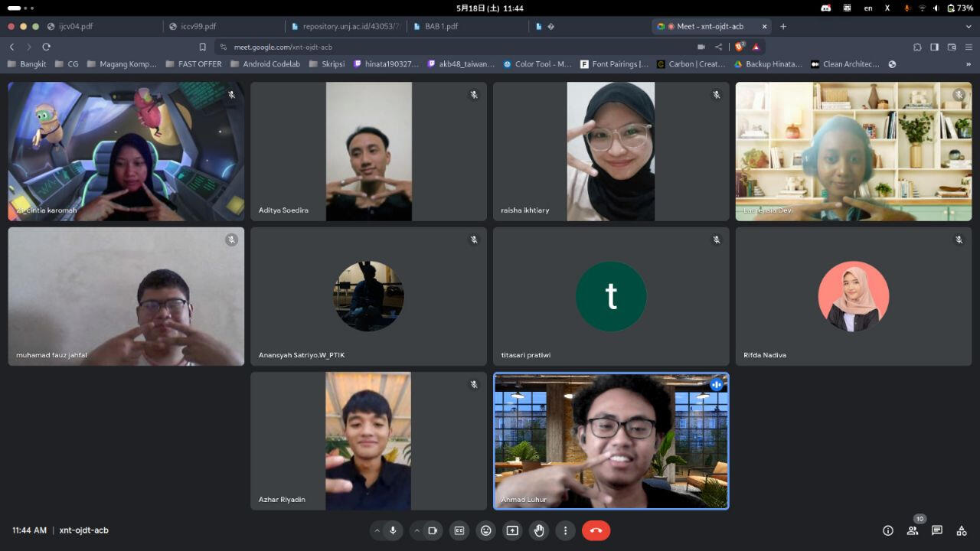Switch to the iccv99.pdf tab
Screen dimensions: 980x551
click(x=198, y=26)
